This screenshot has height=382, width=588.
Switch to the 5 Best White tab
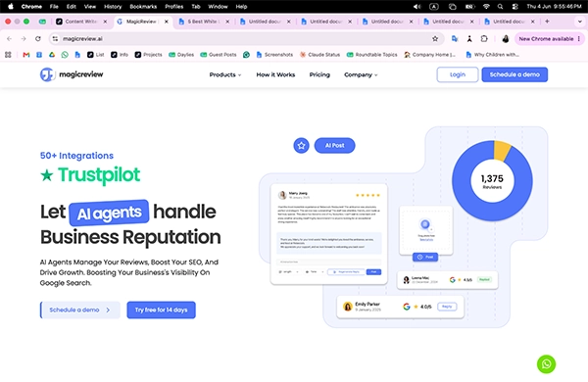tap(204, 22)
